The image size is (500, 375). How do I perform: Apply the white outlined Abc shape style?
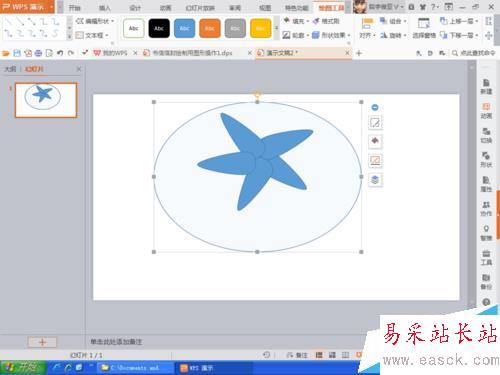(x=134, y=28)
